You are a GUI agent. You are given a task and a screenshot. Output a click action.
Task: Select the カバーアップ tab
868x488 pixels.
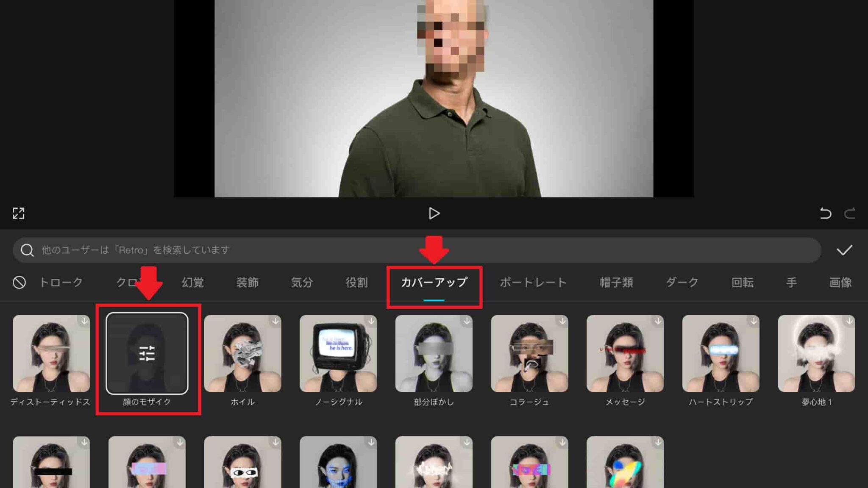point(434,282)
